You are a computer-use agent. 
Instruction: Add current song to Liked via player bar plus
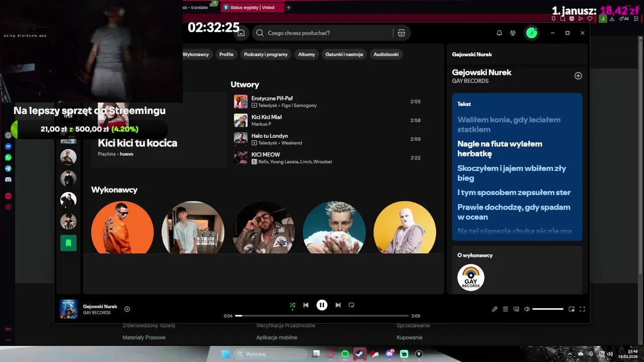127,309
